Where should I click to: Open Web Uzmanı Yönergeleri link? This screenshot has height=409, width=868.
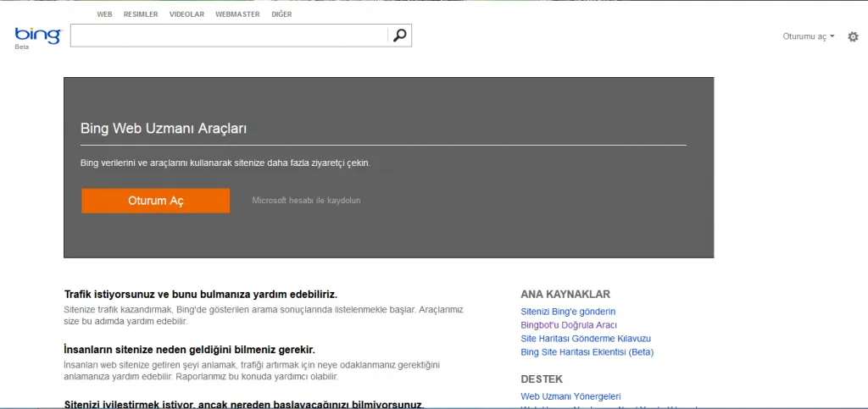tap(570, 396)
